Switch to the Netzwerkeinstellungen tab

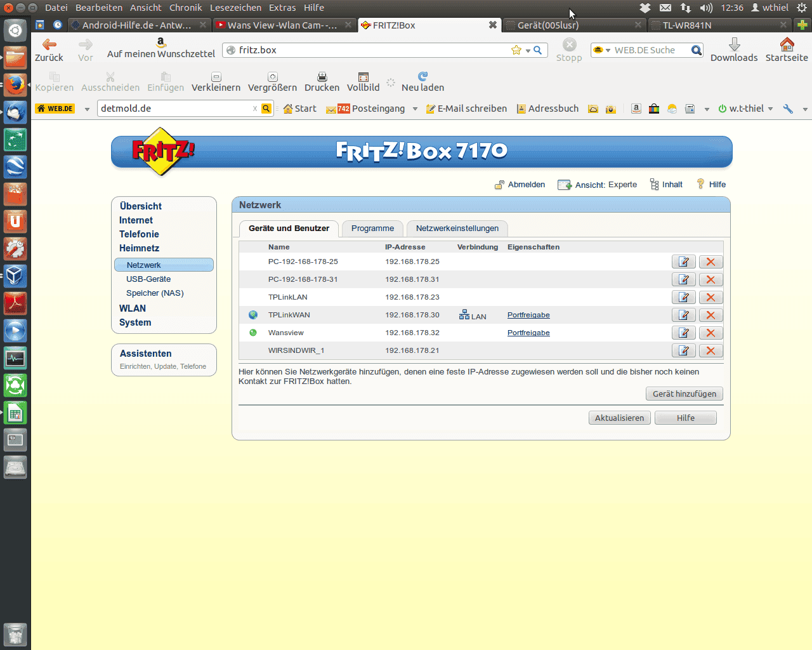(457, 229)
